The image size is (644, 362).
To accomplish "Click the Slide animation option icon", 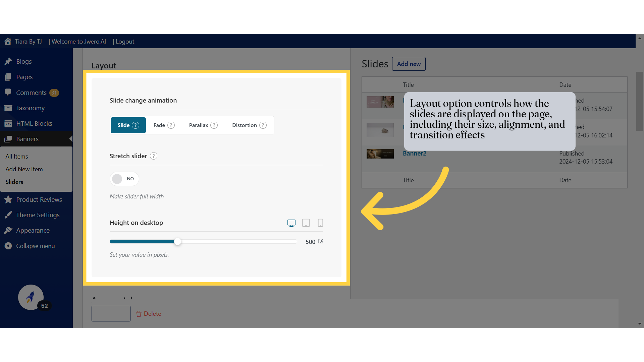I will click(136, 125).
